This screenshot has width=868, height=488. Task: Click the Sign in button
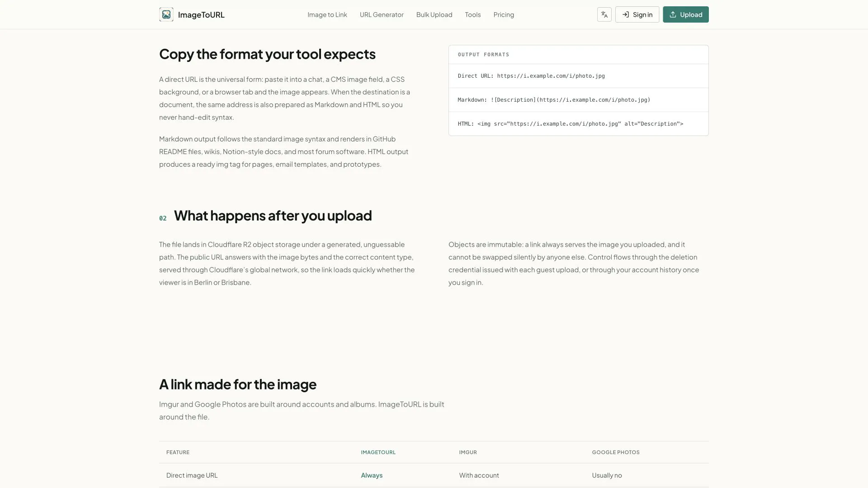pyautogui.click(x=637, y=14)
